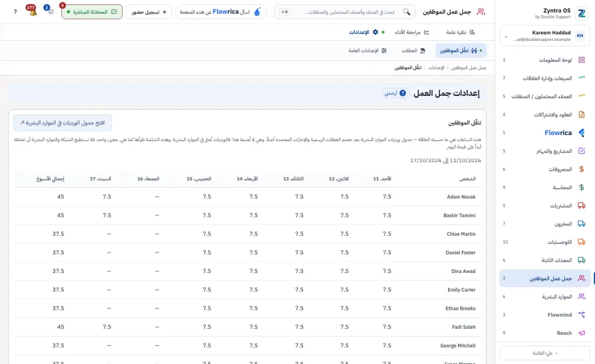Open contracts and subscriptions icon (العقود والاشتراكات)
The image size is (595, 364).
[x=581, y=114]
